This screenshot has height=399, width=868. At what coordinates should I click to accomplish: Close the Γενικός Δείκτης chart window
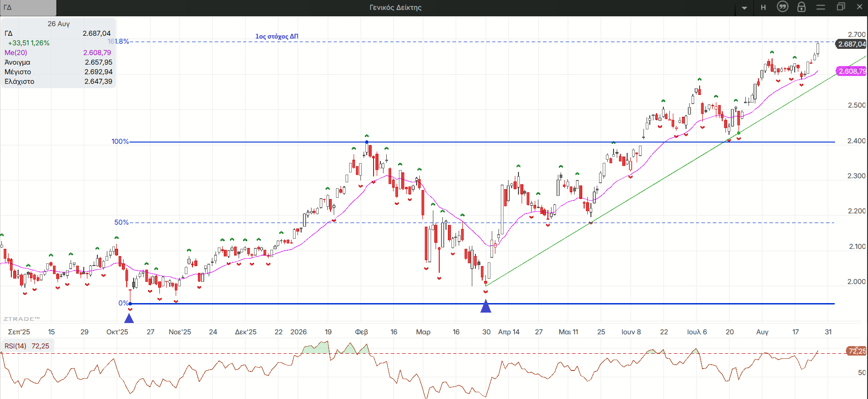tap(859, 7)
